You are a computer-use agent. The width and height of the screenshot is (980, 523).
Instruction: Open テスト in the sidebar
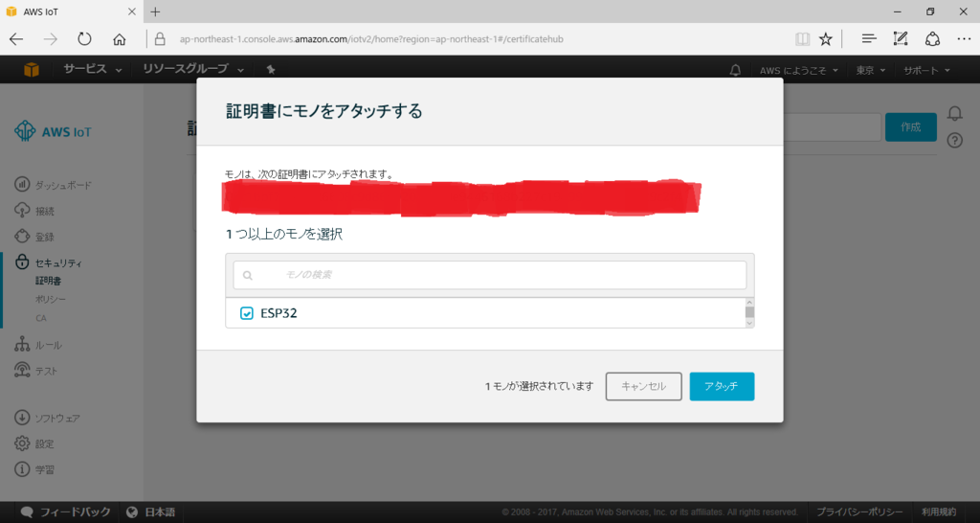click(36, 371)
